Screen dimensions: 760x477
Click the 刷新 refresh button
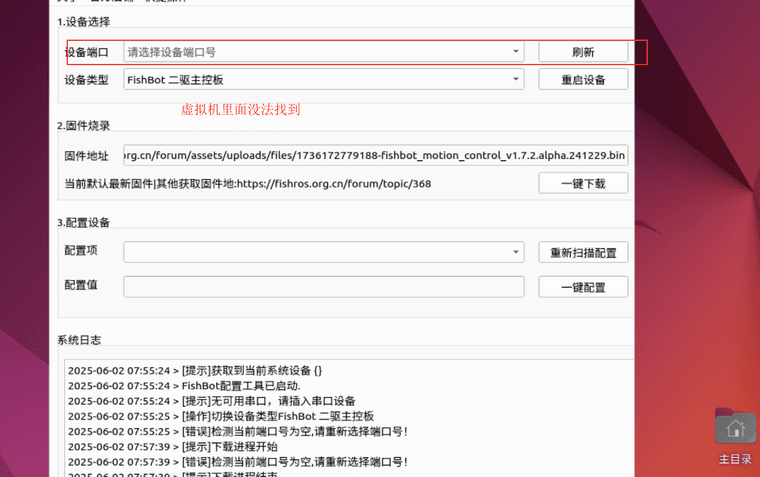[583, 52]
